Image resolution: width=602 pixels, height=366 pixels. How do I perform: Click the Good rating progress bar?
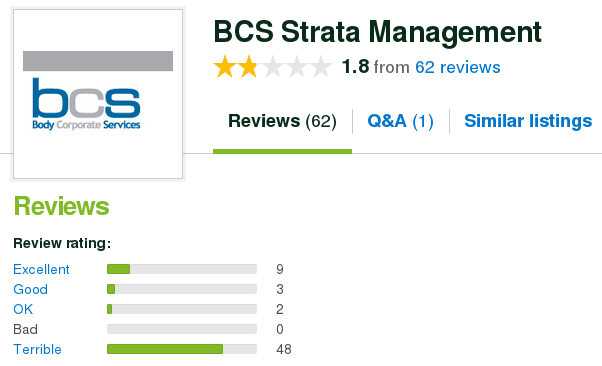point(182,289)
